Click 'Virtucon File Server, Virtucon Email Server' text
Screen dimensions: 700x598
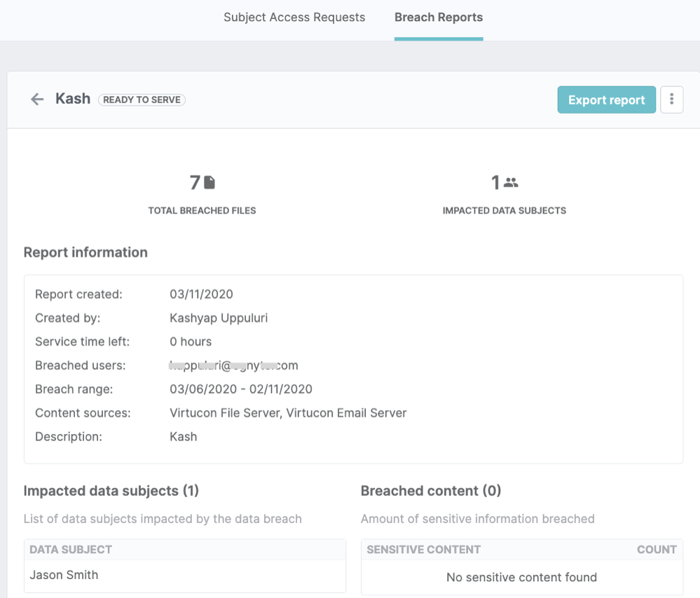[x=288, y=413]
